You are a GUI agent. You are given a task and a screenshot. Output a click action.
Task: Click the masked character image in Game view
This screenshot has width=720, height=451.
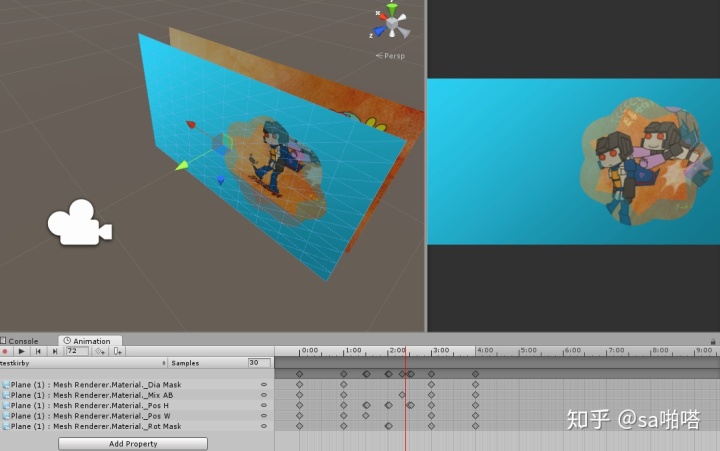pos(647,162)
